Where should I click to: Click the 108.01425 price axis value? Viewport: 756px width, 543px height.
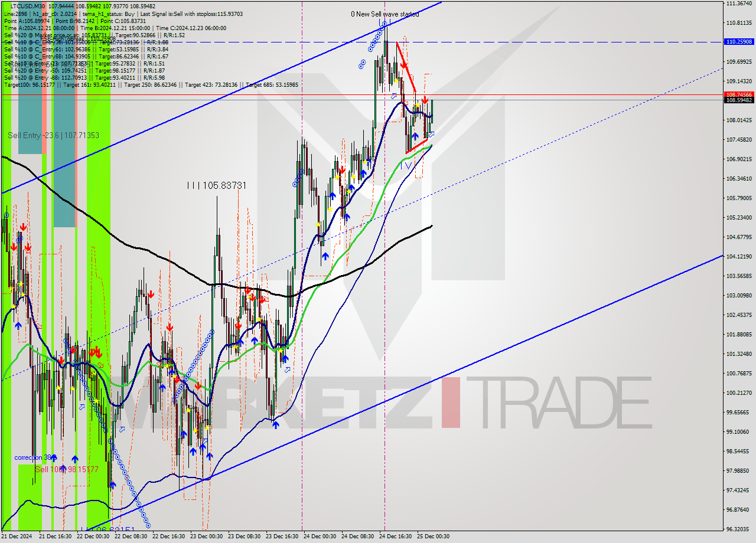coord(738,120)
